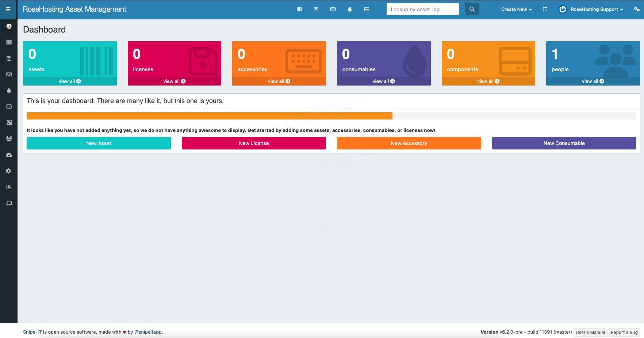Click the top navbar components icon

coord(367,10)
